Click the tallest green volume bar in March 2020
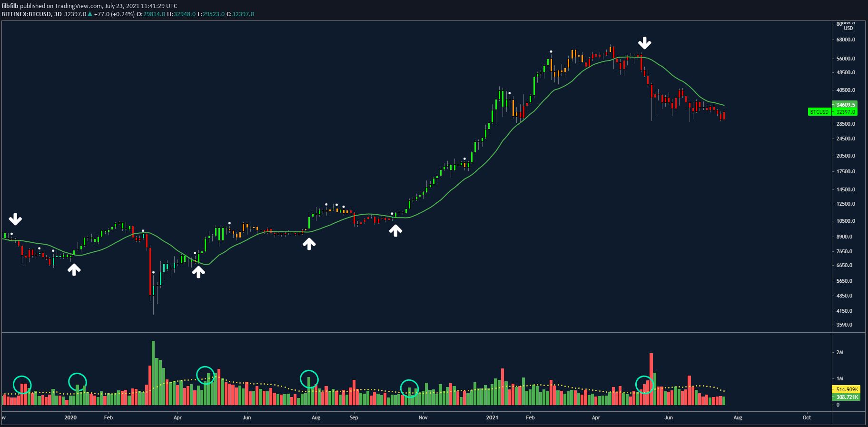 click(153, 373)
